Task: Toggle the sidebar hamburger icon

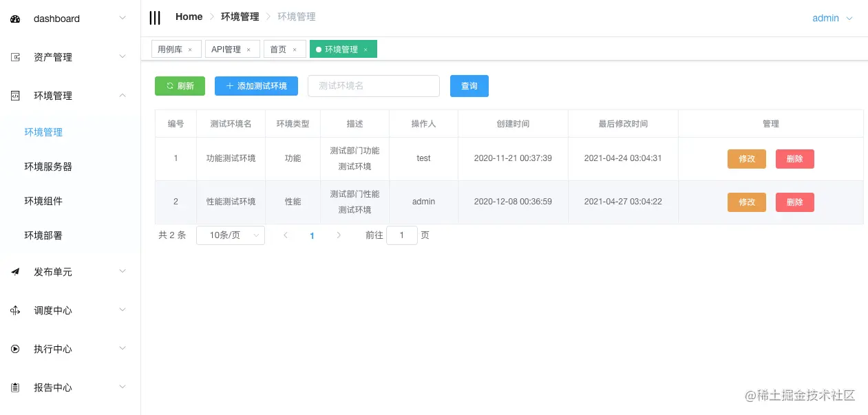Action: click(x=155, y=18)
